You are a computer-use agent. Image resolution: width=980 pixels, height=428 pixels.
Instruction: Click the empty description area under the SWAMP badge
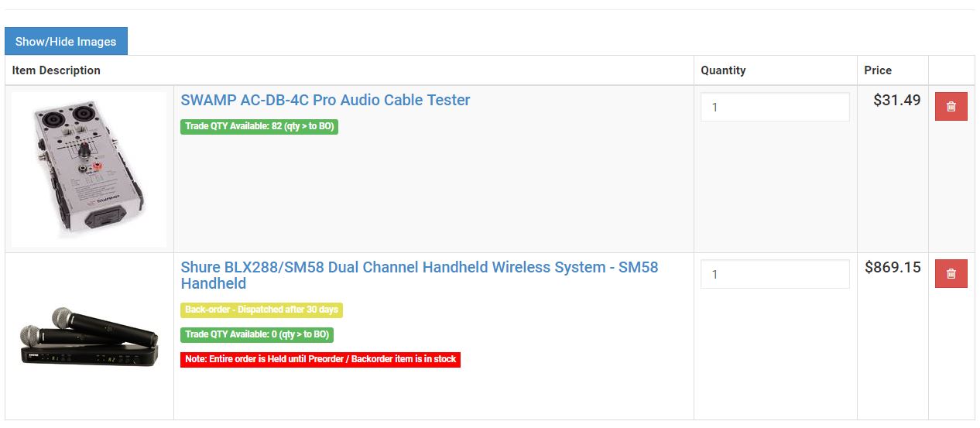click(433, 193)
